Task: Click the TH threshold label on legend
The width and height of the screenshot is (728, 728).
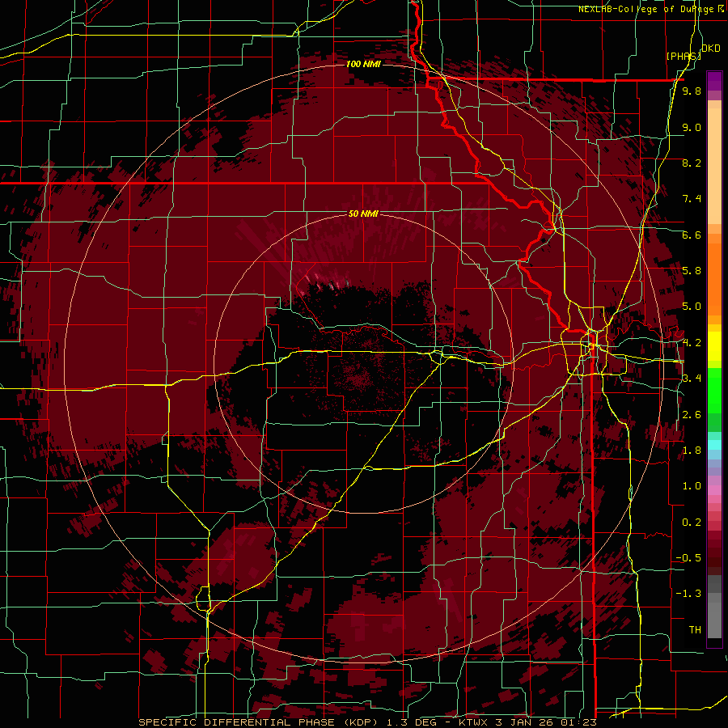Action: (695, 630)
